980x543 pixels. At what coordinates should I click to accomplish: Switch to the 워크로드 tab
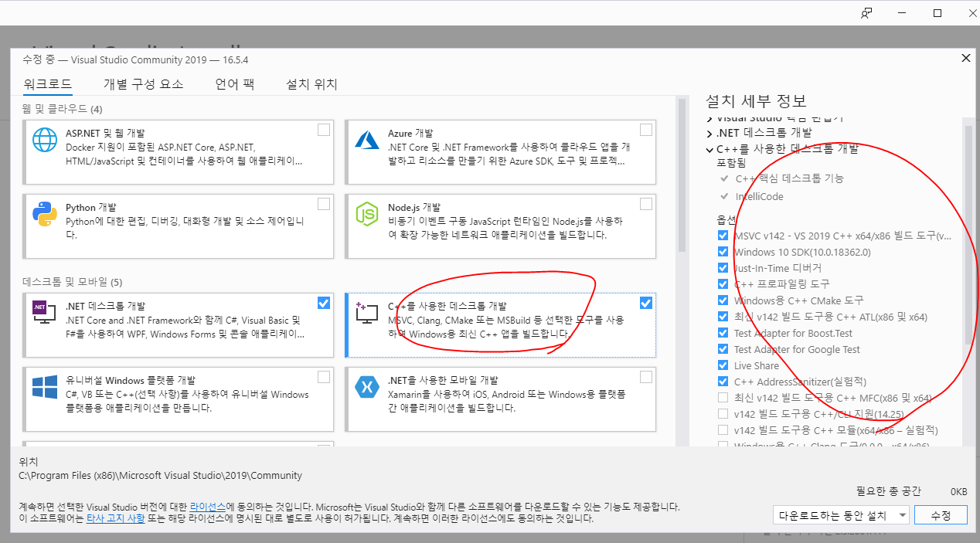click(48, 84)
